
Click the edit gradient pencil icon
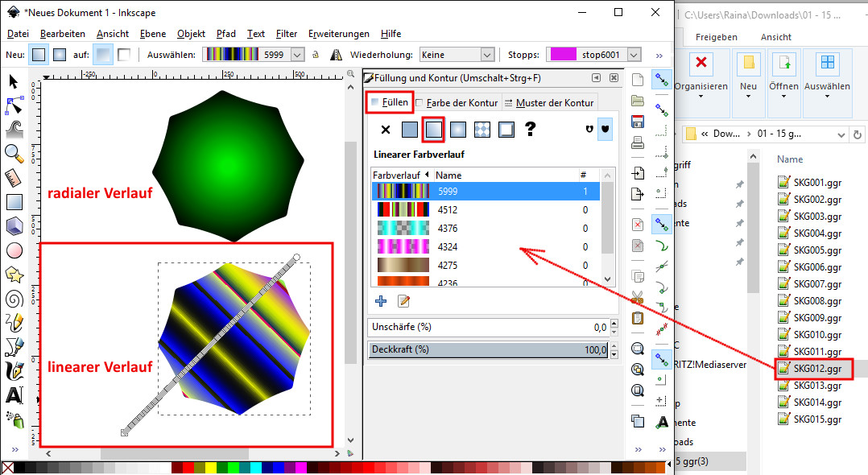403,301
